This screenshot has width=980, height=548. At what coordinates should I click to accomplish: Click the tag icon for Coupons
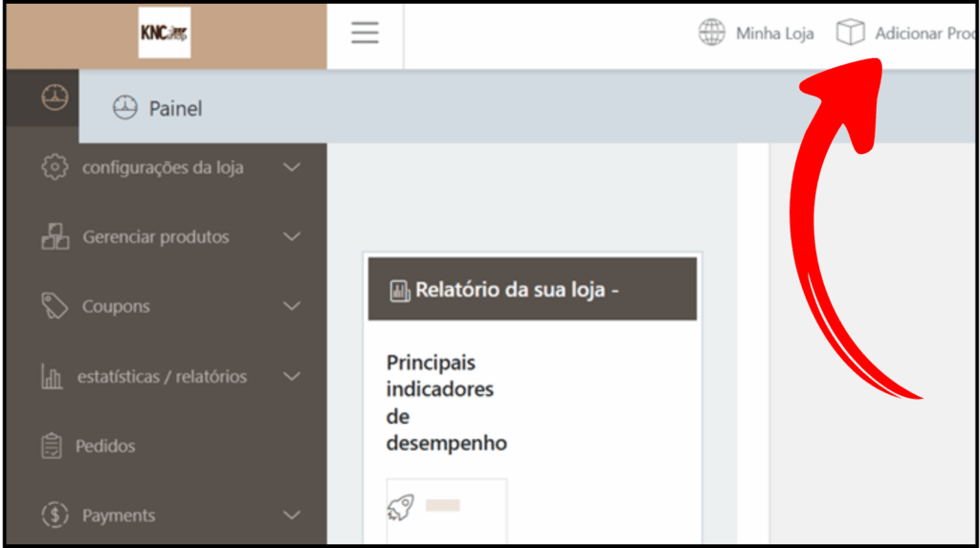[56, 307]
